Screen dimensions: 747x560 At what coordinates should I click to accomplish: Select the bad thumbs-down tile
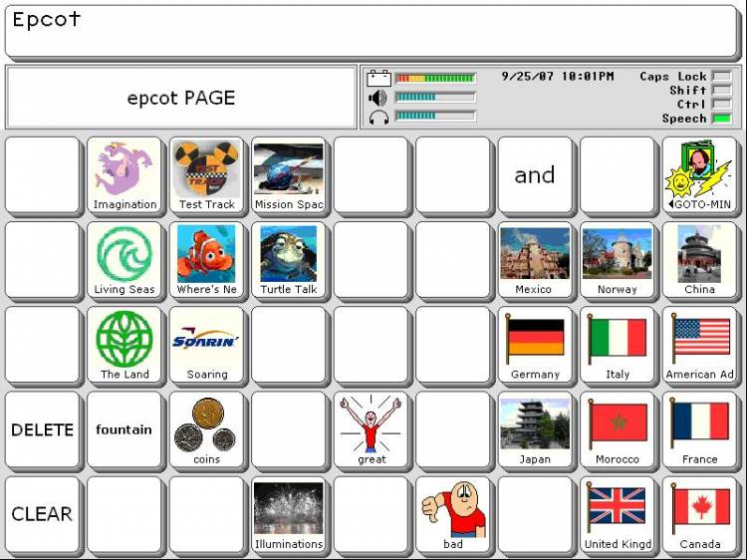coord(453,515)
